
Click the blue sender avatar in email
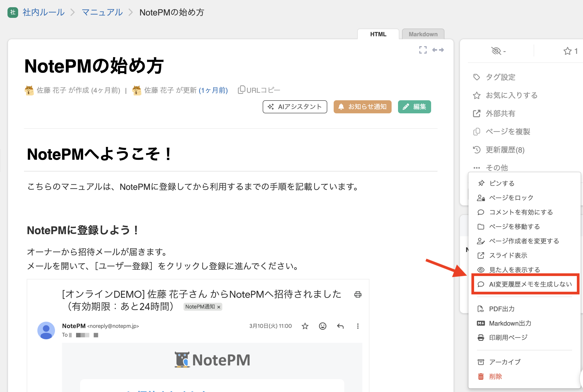point(46,330)
